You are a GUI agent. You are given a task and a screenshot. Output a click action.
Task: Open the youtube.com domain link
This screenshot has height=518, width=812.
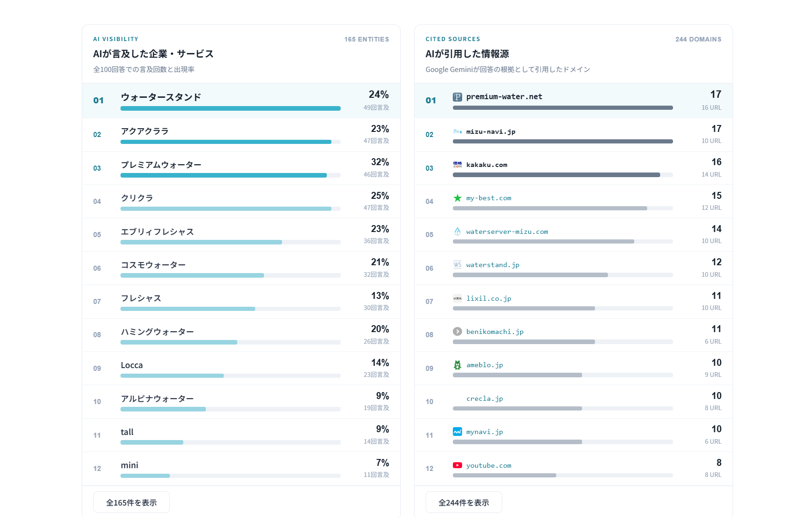click(x=489, y=465)
